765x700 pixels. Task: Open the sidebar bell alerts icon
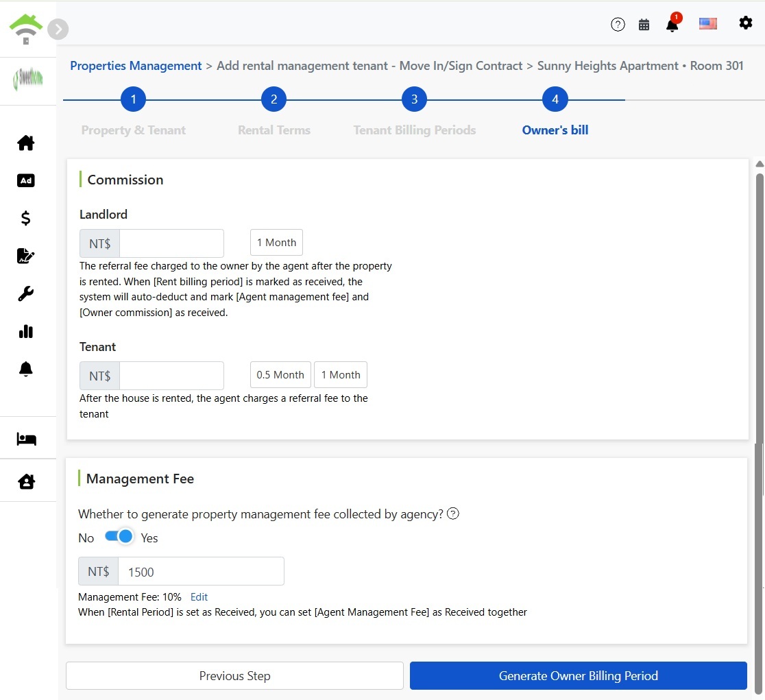(26, 370)
